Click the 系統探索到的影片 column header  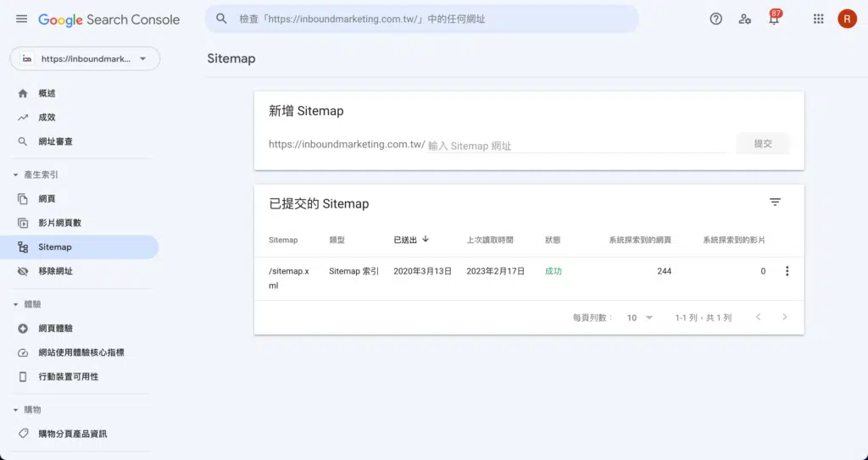tap(734, 240)
